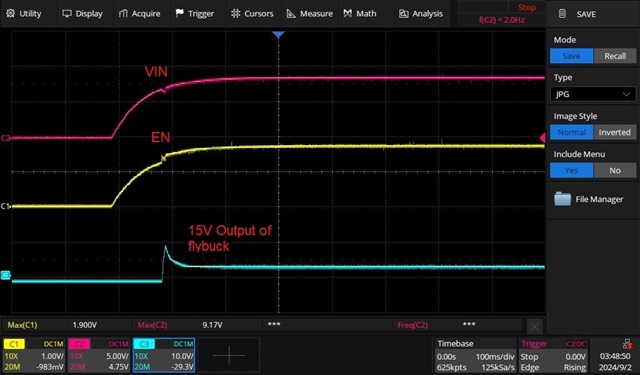Choose No for Include Menu

point(615,170)
